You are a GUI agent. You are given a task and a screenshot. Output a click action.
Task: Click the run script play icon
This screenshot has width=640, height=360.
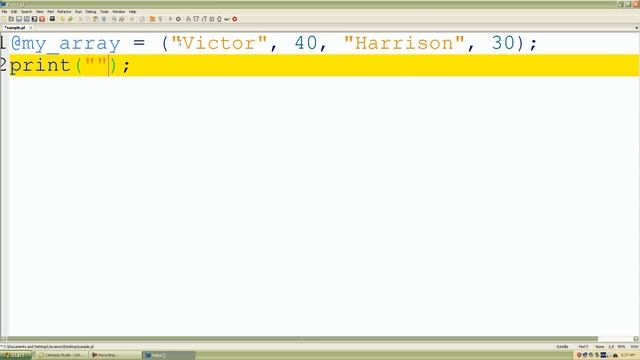[170, 19]
